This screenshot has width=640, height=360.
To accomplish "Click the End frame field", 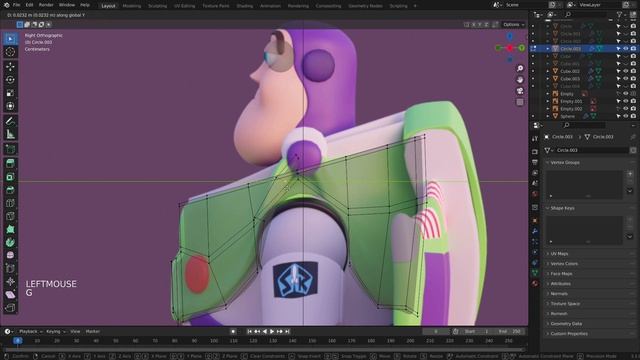I will 510,331.
